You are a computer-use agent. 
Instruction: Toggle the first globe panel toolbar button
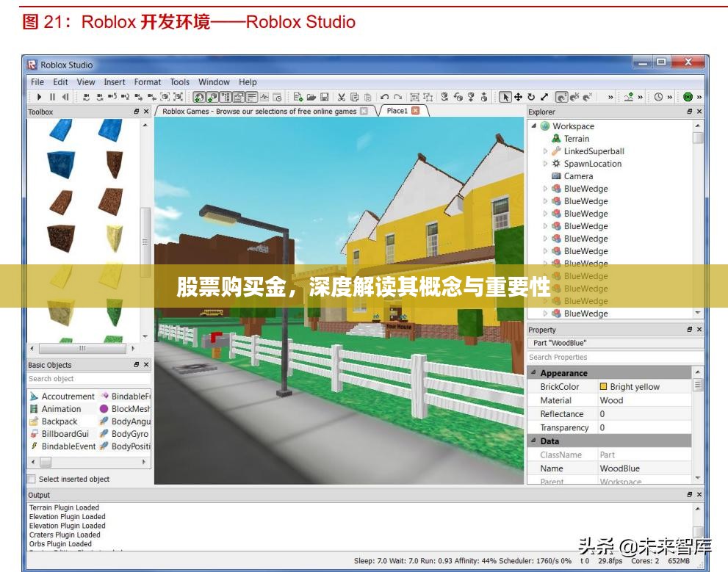coord(199,97)
